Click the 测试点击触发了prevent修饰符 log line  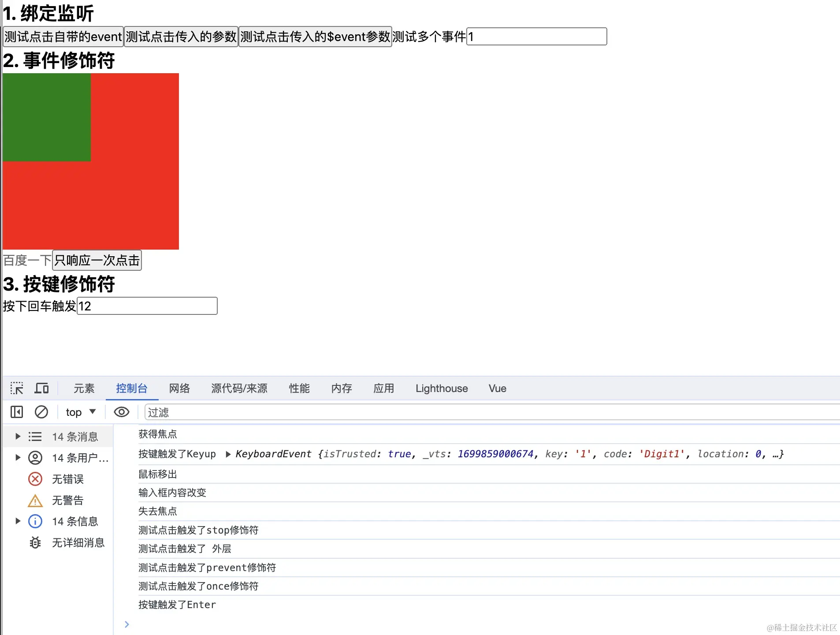pyautogui.click(x=207, y=568)
